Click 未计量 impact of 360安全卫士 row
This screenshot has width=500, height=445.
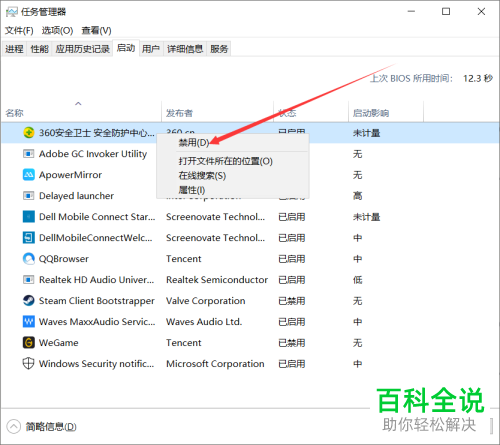pyautogui.click(x=367, y=133)
